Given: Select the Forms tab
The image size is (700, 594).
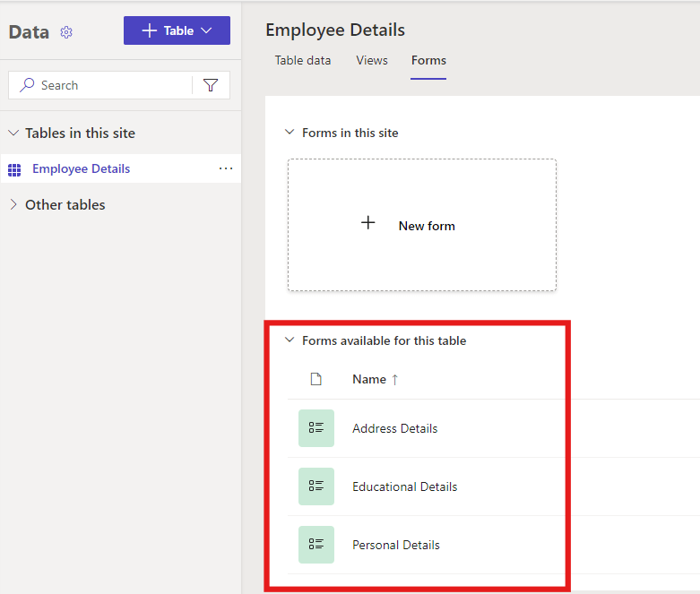Looking at the screenshot, I should point(428,60).
